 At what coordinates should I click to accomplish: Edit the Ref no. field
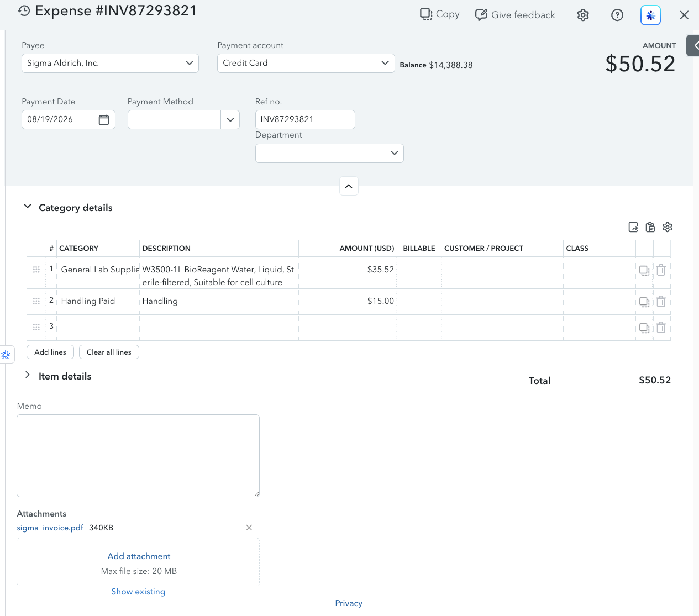point(305,120)
